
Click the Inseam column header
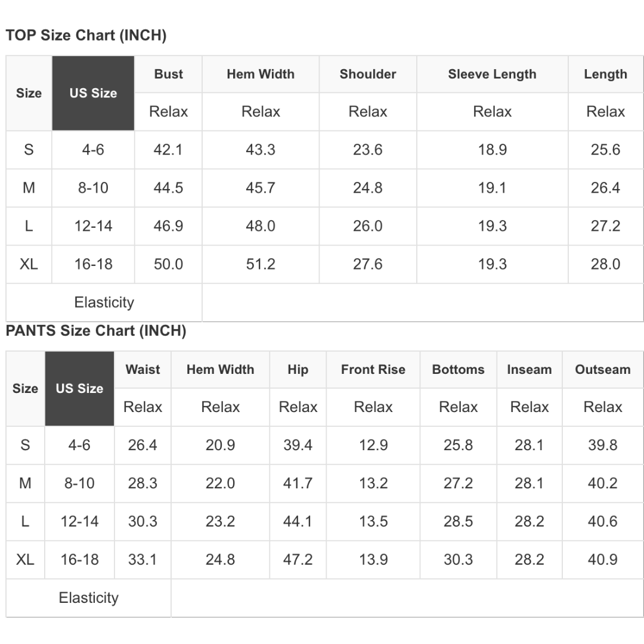pos(529,370)
